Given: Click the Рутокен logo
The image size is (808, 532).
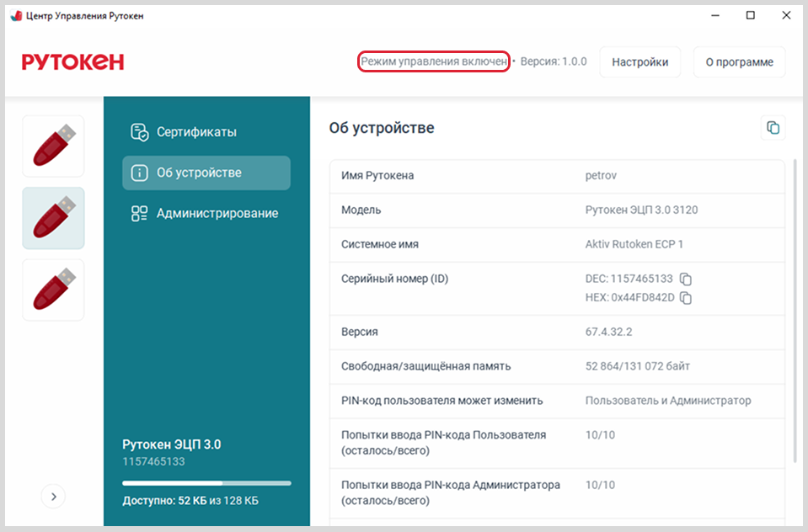Looking at the screenshot, I should pos(72,62).
